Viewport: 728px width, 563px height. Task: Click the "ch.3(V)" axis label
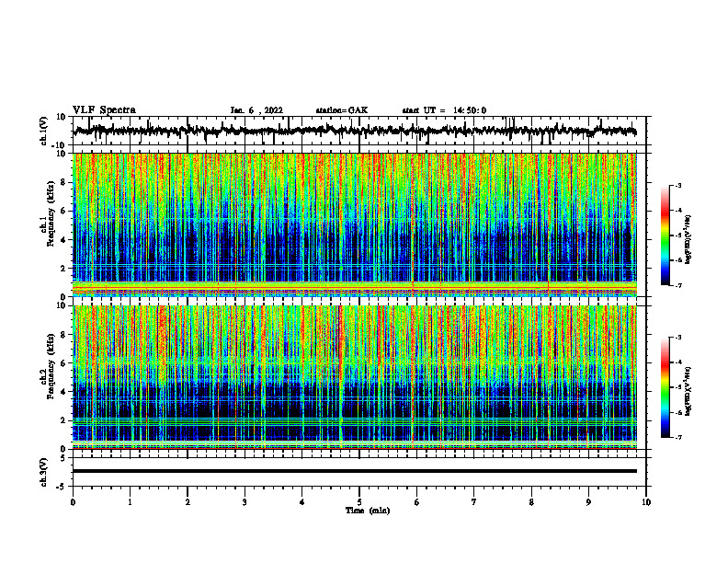coord(44,472)
